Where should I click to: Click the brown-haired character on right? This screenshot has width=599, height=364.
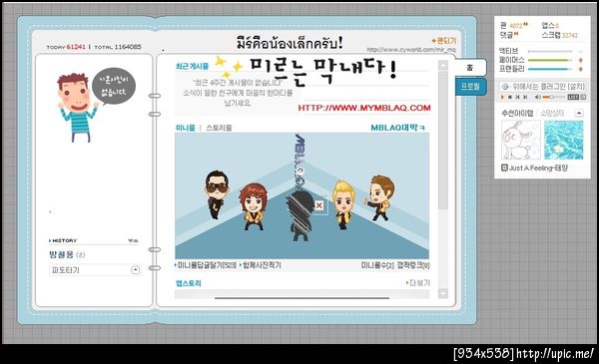380,197
